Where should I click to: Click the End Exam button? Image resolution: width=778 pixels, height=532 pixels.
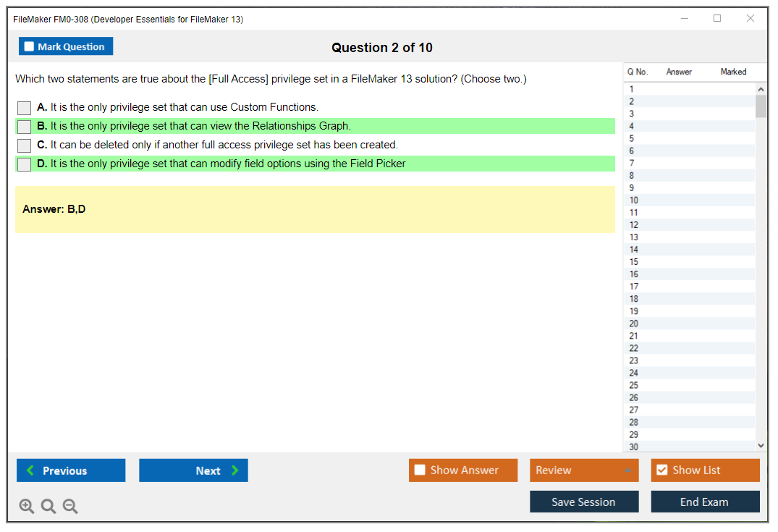tap(704, 502)
